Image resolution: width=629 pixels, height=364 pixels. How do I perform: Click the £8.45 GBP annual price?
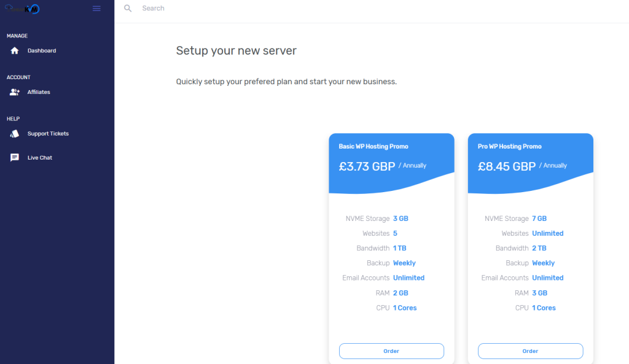pyautogui.click(x=507, y=166)
